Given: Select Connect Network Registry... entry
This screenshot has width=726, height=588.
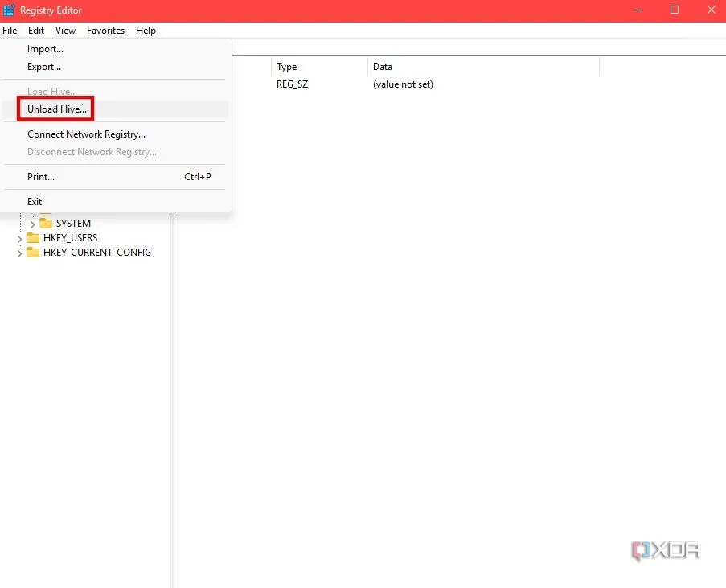Looking at the screenshot, I should pos(115,134).
